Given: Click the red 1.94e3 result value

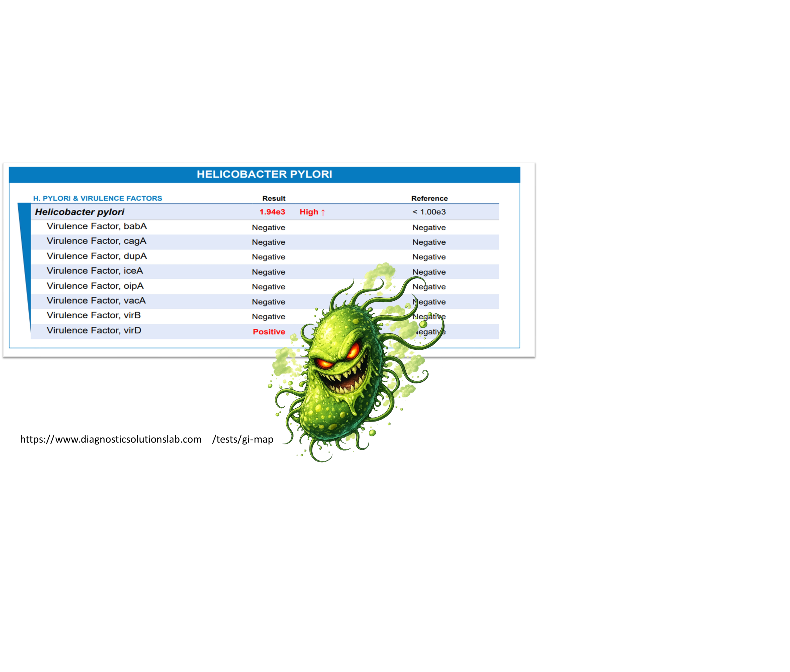Looking at the screenshot, I should pos(272,212).
